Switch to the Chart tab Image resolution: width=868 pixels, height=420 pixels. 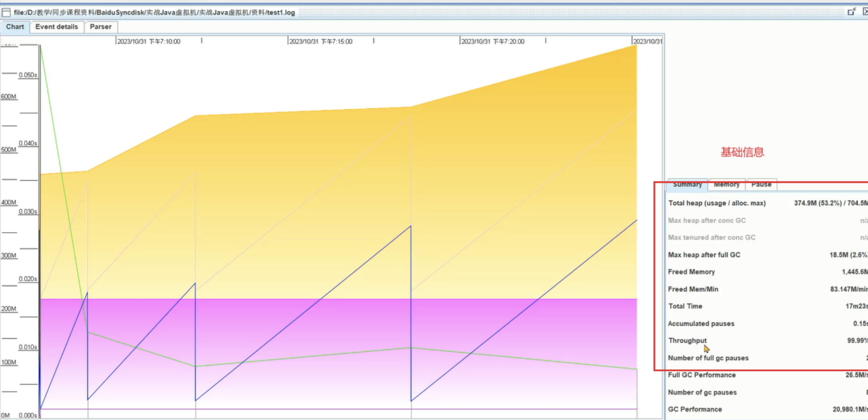15,27
